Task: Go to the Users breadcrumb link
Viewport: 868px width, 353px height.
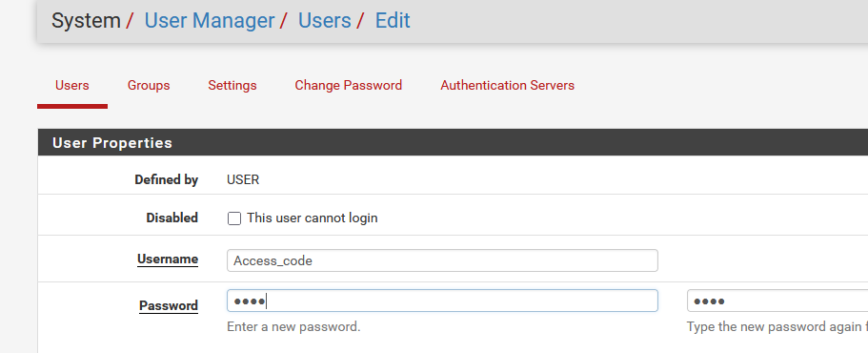Action: pos(324,21)
